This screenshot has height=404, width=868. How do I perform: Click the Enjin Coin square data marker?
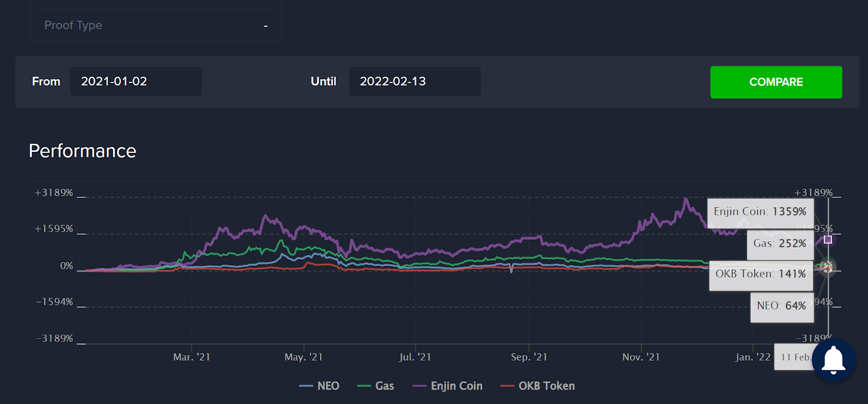[828, 240]
